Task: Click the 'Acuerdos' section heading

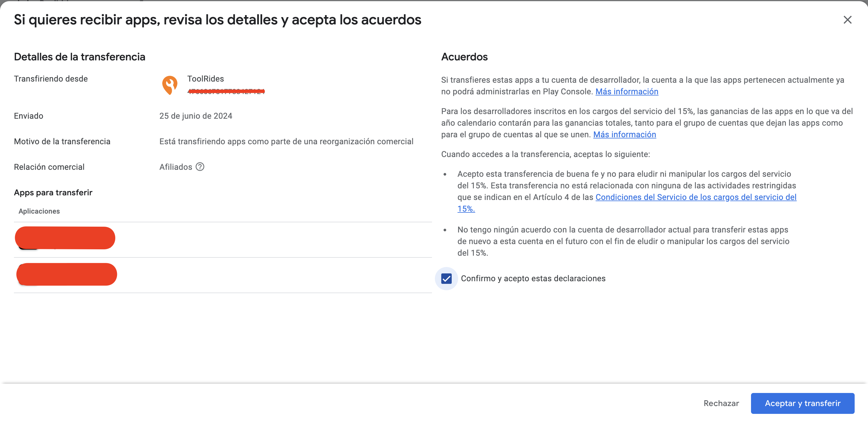Action: coord(464,57)
